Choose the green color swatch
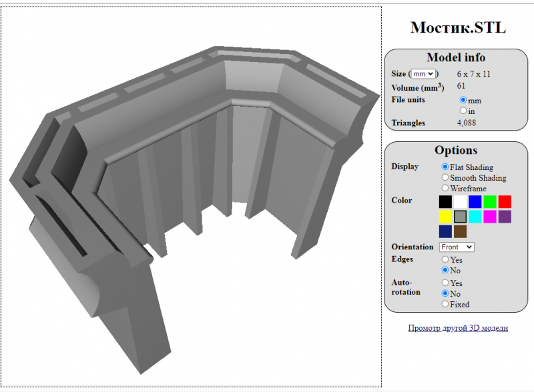 coord(490,201)
